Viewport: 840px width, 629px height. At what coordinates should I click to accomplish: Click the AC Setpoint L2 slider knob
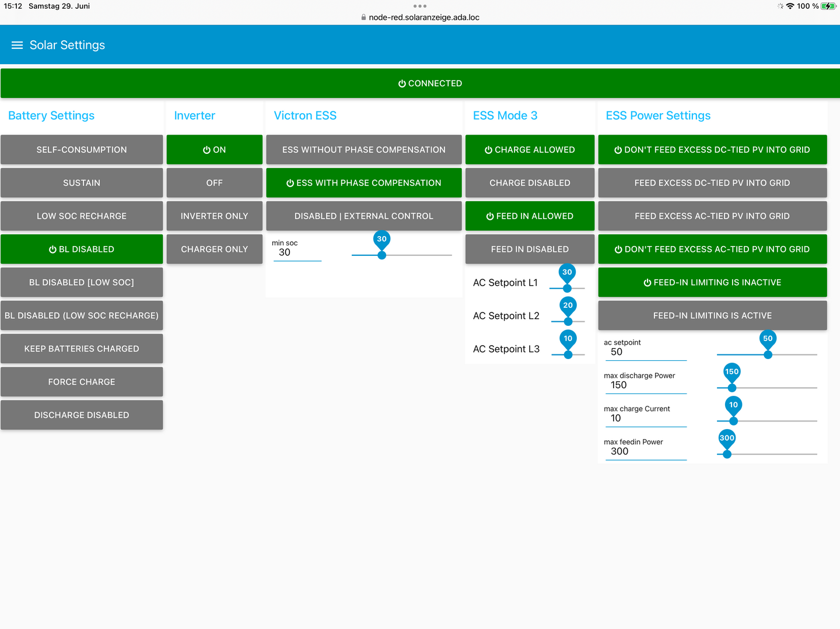coord(568,321)
